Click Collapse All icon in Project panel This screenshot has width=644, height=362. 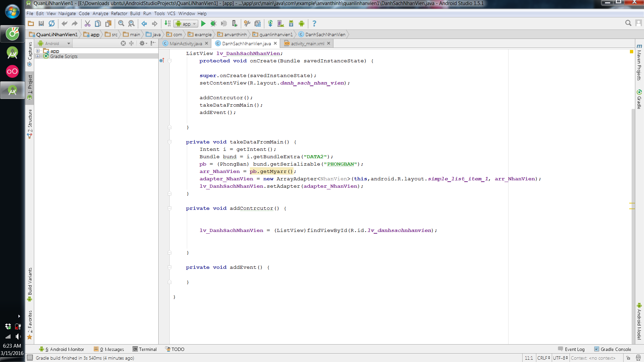click(131, 43)
